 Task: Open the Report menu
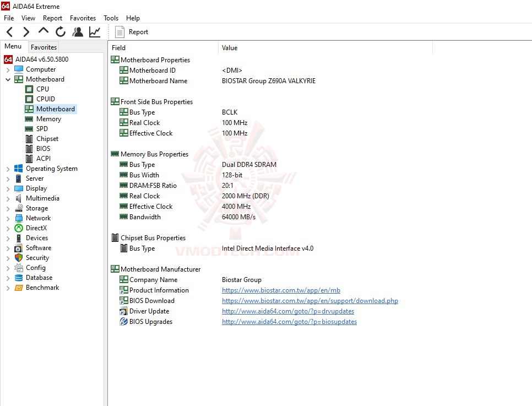click(x=52, y=18)
